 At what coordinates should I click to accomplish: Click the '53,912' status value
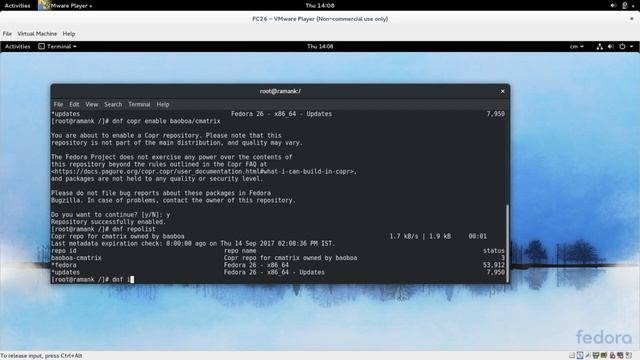click(x=493, y=265)
